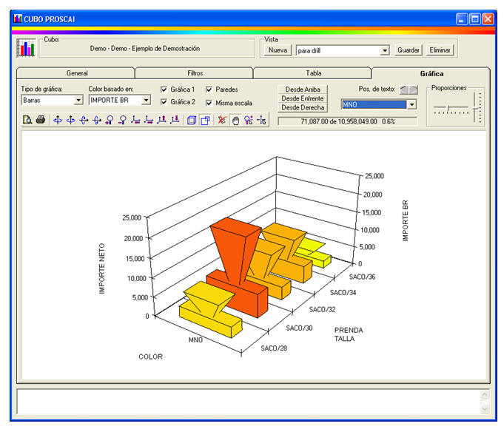Open print preview from chart toolbar
504x429 pixels.
27,120
